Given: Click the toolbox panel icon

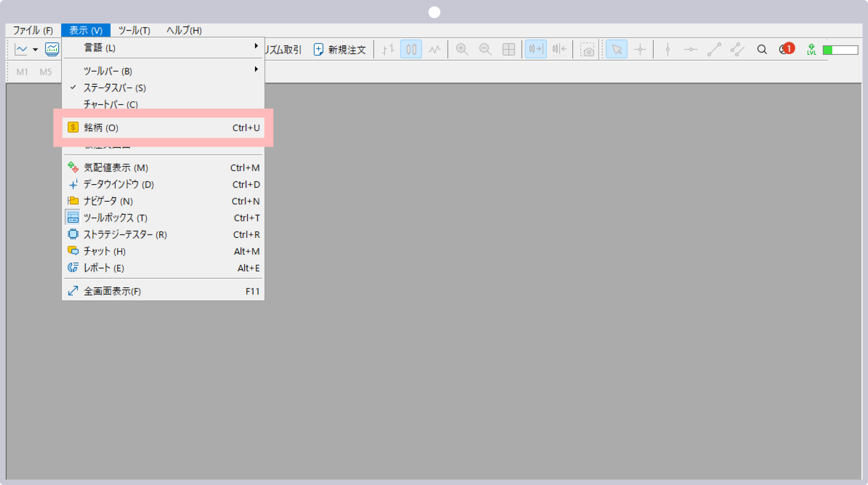Looking at the screenshot, I should point(73,218).
